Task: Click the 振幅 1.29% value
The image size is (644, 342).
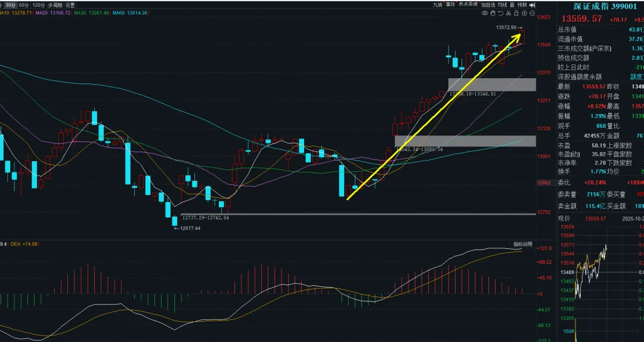Action: click(x=599, y=116)
